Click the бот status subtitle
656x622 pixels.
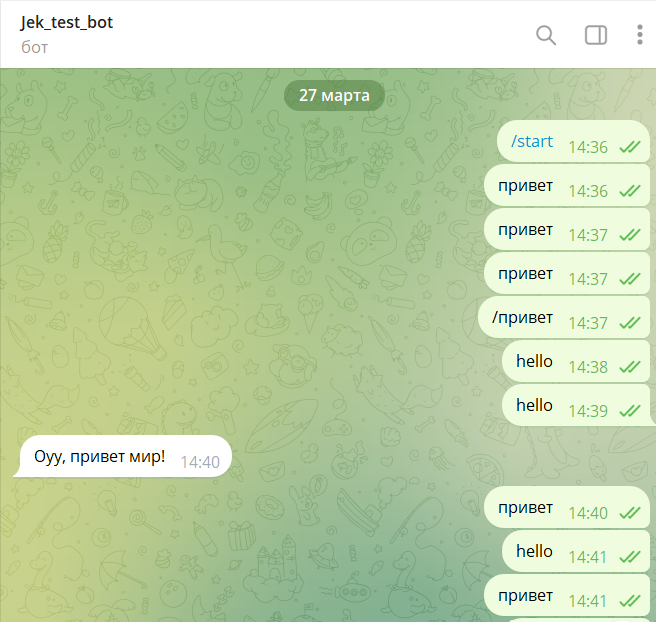coord(34,47)
